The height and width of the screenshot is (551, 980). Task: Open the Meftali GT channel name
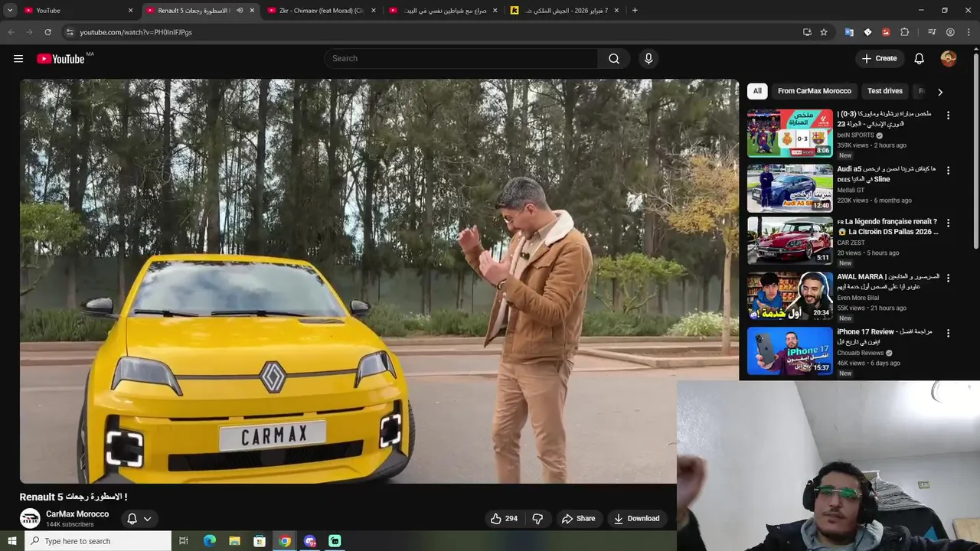851,190
